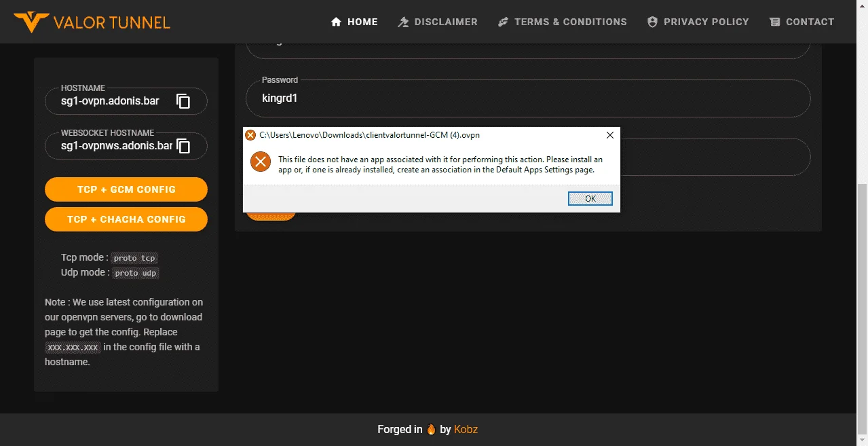Viewport: 868px width, 446px height.
Task: Click the dialog title path text
Action: coord(369,135)
